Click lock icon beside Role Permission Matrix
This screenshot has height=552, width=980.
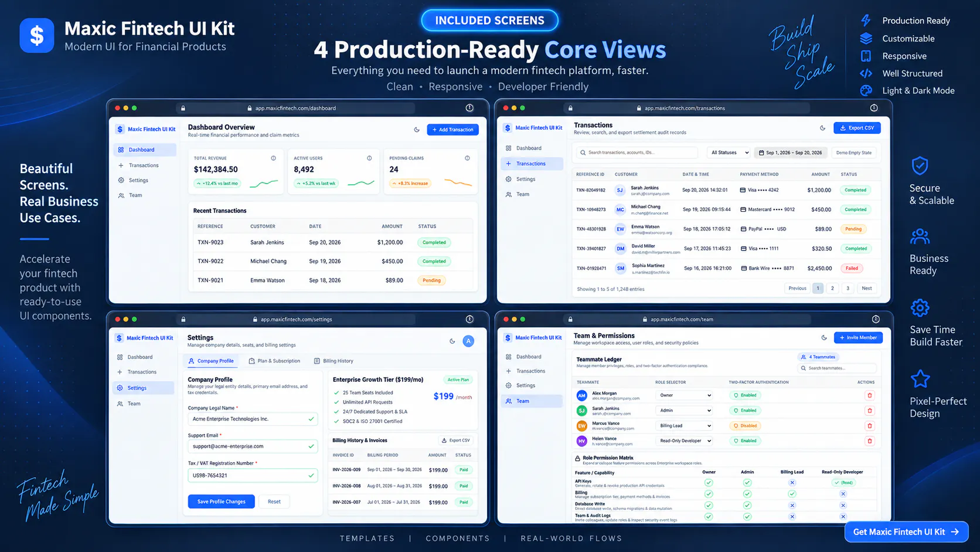[577, 458]
